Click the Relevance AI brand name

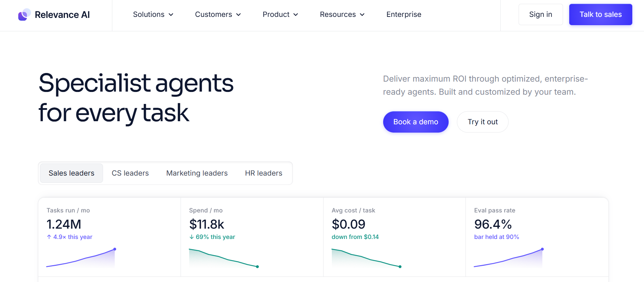tap(62, 15)
